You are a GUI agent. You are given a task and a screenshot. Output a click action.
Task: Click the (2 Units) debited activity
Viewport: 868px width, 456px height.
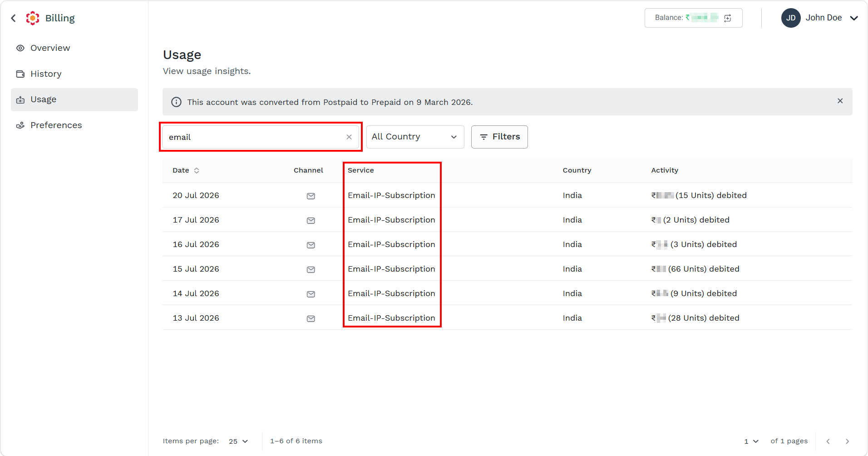tap(690, 220)
